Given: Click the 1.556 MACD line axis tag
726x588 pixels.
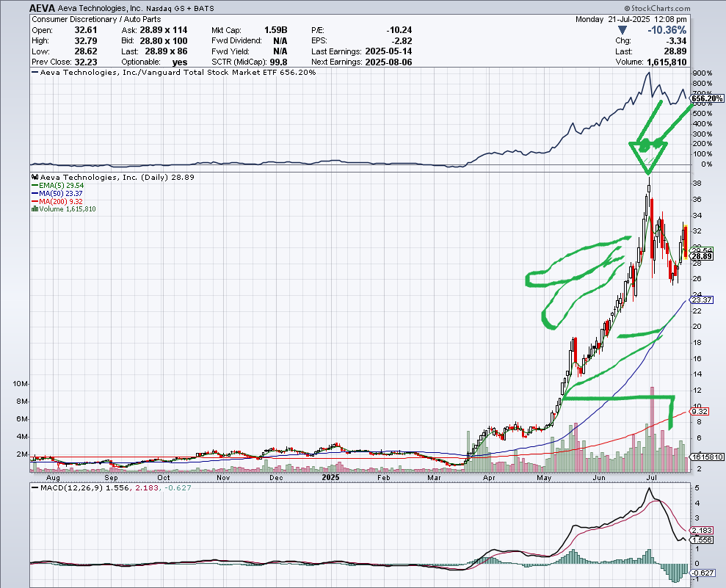Looking at the screenshot, I should pos(702,540).
